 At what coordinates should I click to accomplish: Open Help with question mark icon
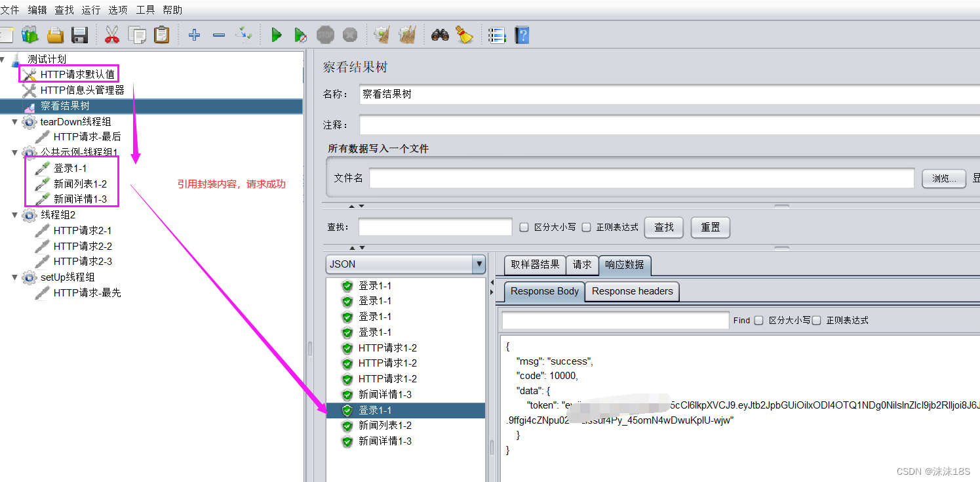tap(522, 35)
